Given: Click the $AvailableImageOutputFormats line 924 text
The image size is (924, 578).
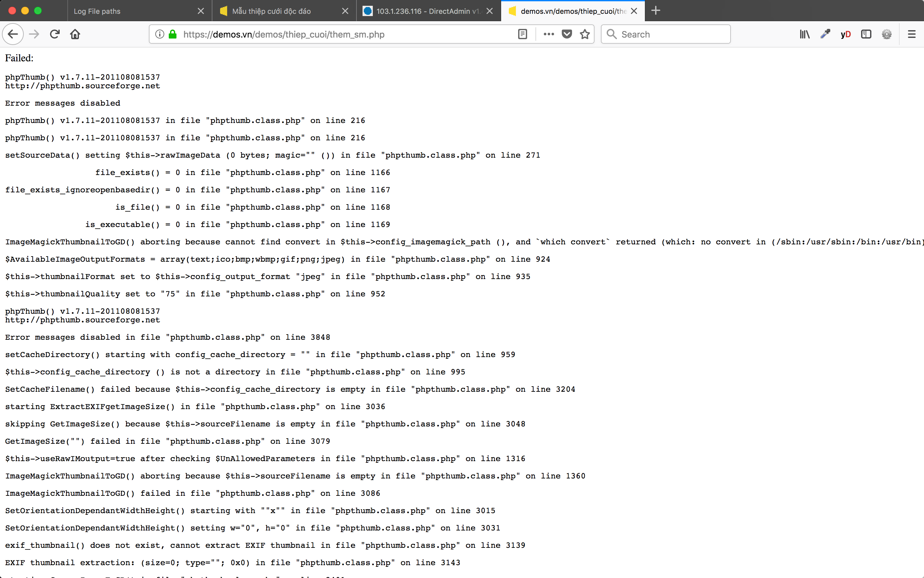Looking at the screenshot, I should point(278,259).
